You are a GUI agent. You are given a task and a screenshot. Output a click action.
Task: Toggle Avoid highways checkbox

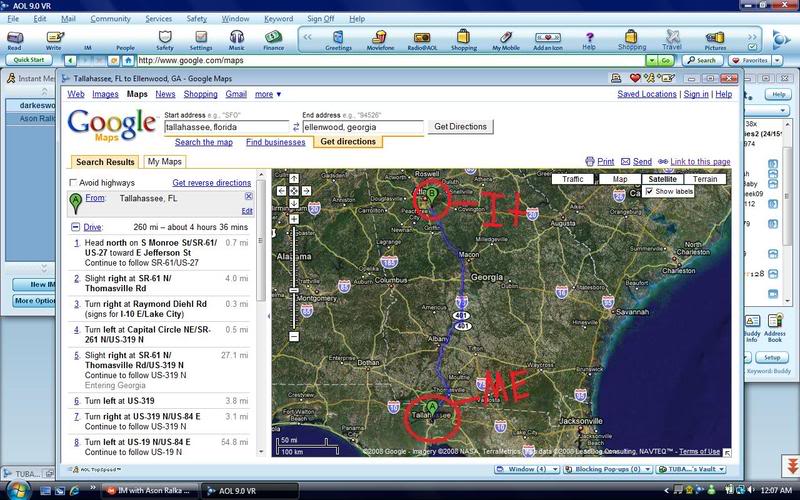tap(73, 182)
